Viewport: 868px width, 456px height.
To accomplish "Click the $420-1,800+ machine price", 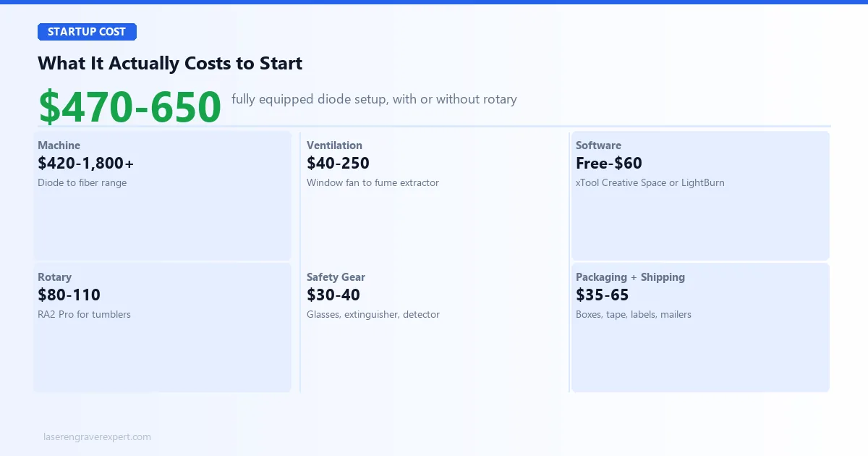I will point(86,164).
